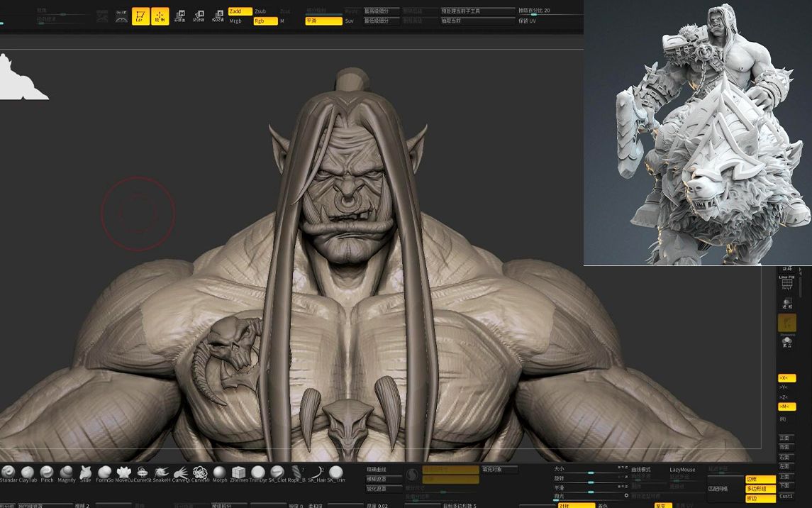The image size is (812, 508).
Task: Select the ZRemesherGuides brush
Action: point(239,473)
